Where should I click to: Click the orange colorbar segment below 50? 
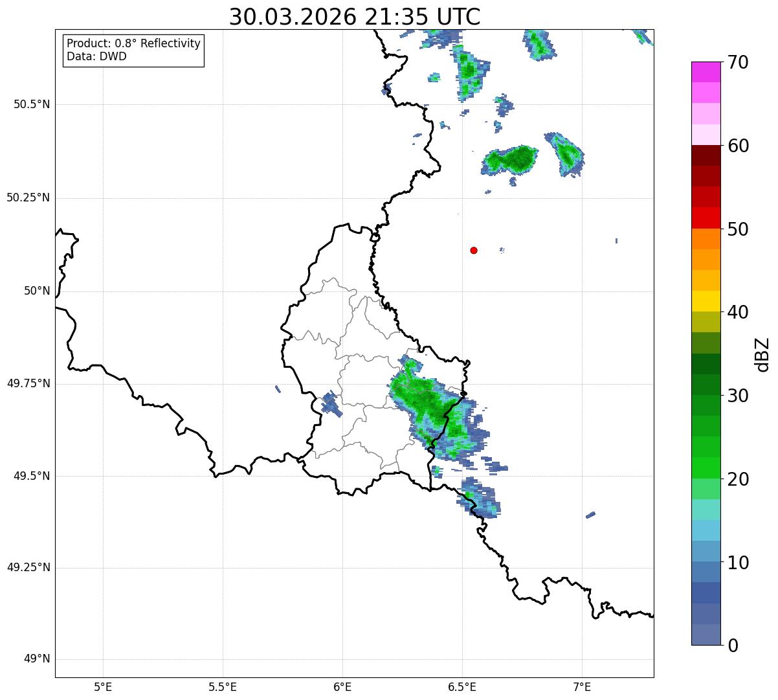click(x=706, y=239)
